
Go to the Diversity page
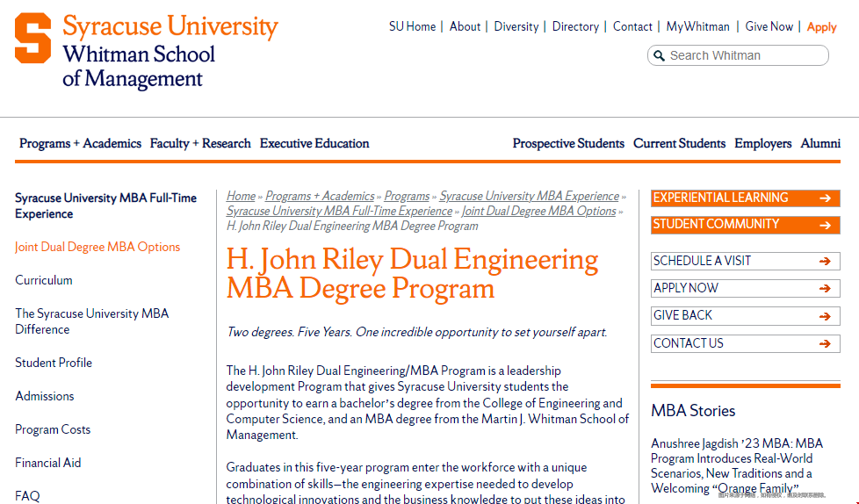(x=516, y=26)
